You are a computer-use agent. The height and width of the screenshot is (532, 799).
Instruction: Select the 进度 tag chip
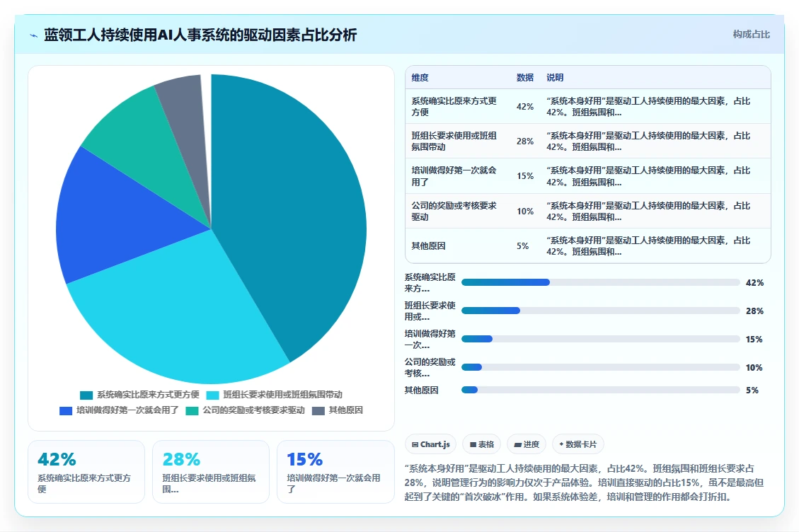[527, 444]
